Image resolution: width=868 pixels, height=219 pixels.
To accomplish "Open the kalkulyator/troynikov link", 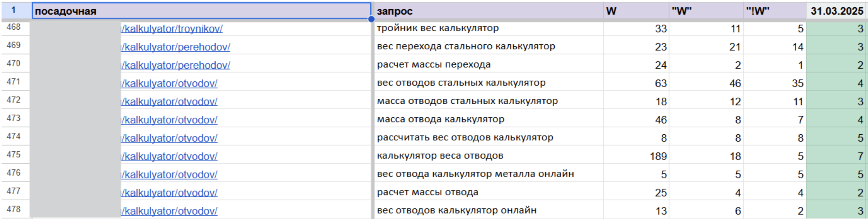I will 172,29.
